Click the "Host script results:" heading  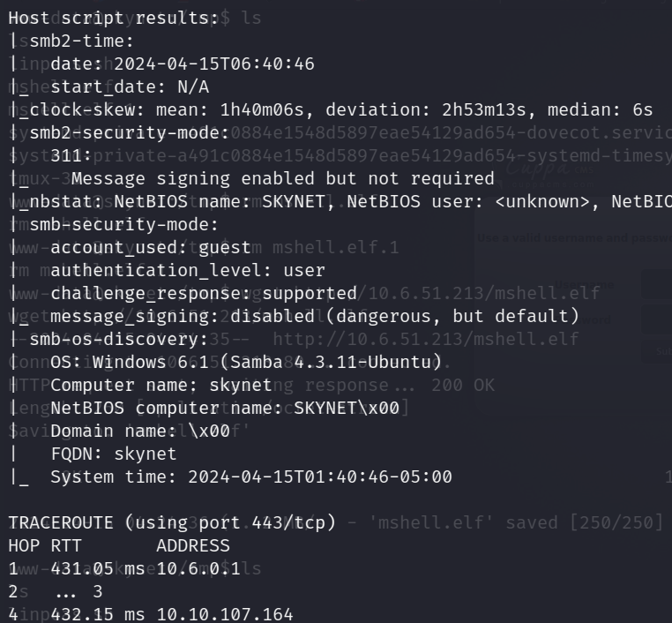(114, 19)
